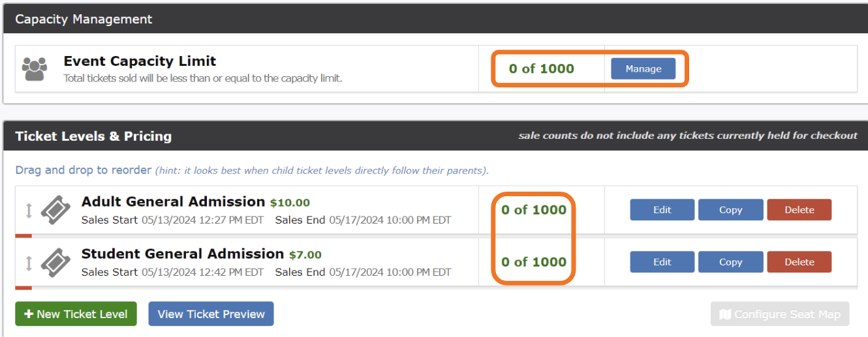Image resolution: width=868 pixels, height=337 pixels.
Task: Click the map icon on Configure Seat Map
Action: pos(724,314)
